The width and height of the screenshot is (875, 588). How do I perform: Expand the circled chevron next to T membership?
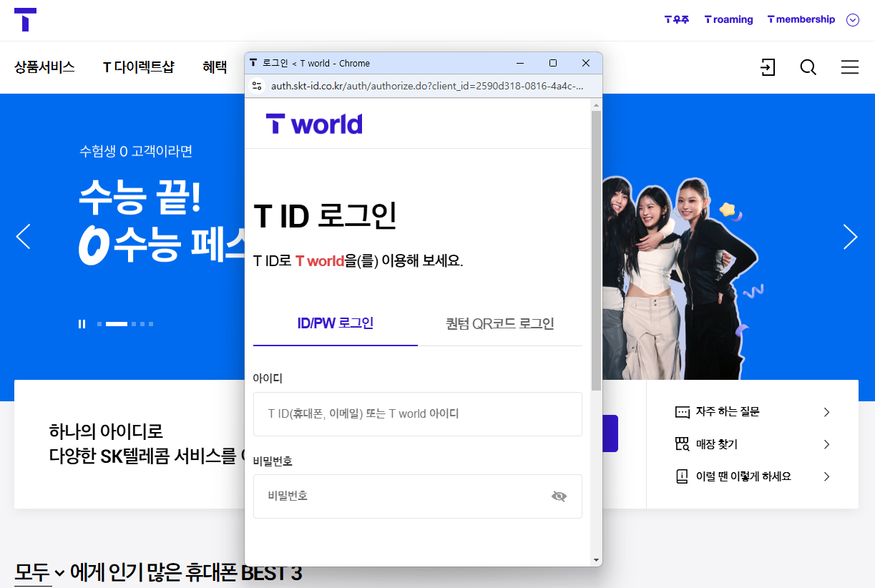[853, 20]
